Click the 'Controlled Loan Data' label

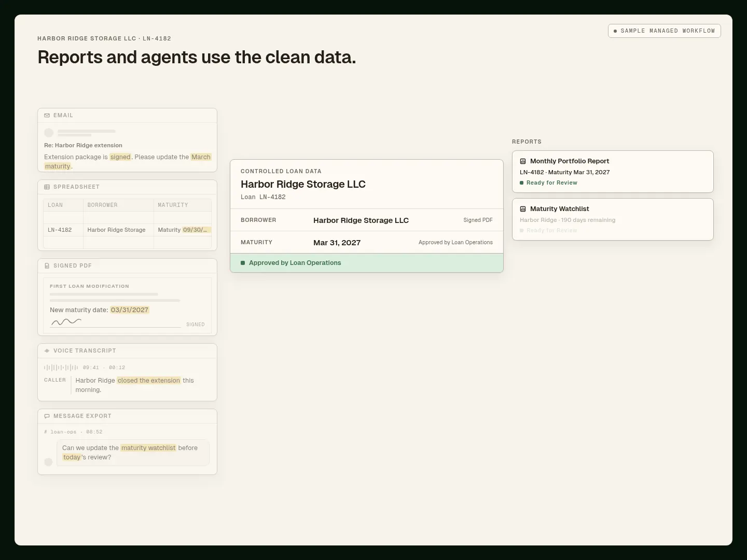(281, 171)
